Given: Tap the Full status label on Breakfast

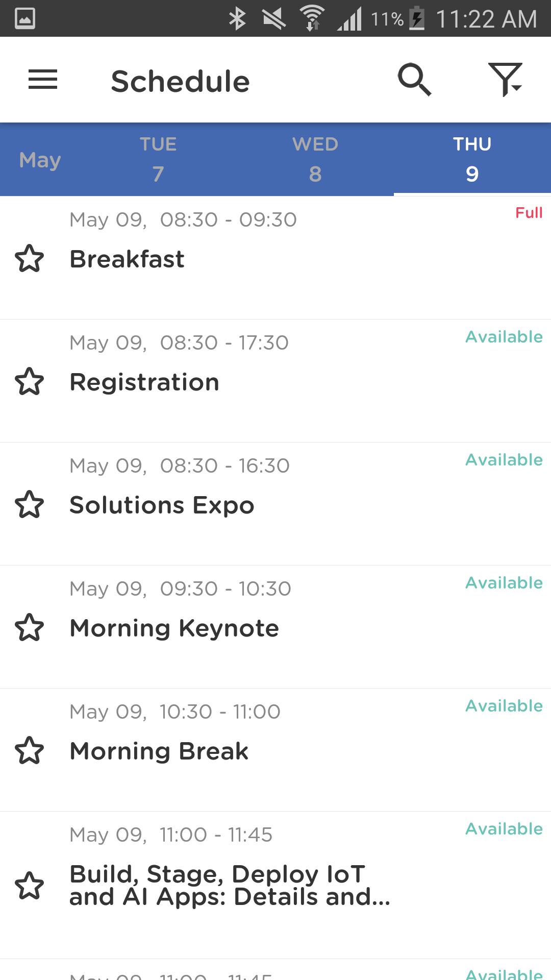Looking at the screenshot, I should [529, 212].
